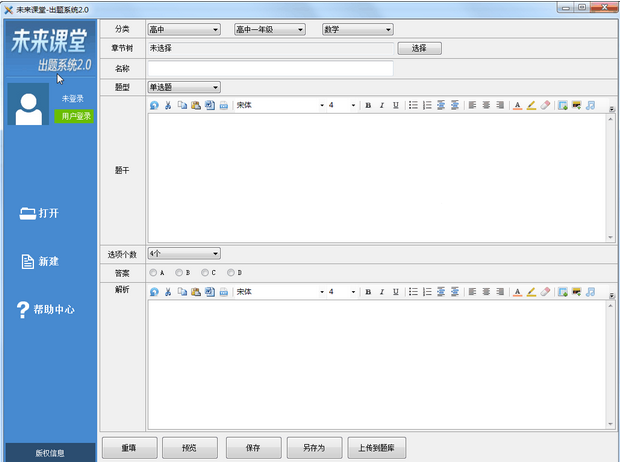Click the 预览 preview button

point(190,448)
